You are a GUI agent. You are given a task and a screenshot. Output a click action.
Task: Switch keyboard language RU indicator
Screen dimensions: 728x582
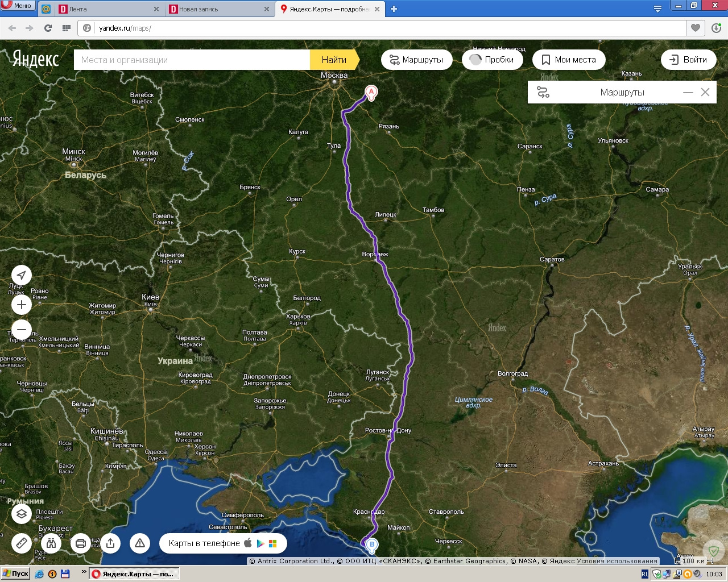click(645, 574)
